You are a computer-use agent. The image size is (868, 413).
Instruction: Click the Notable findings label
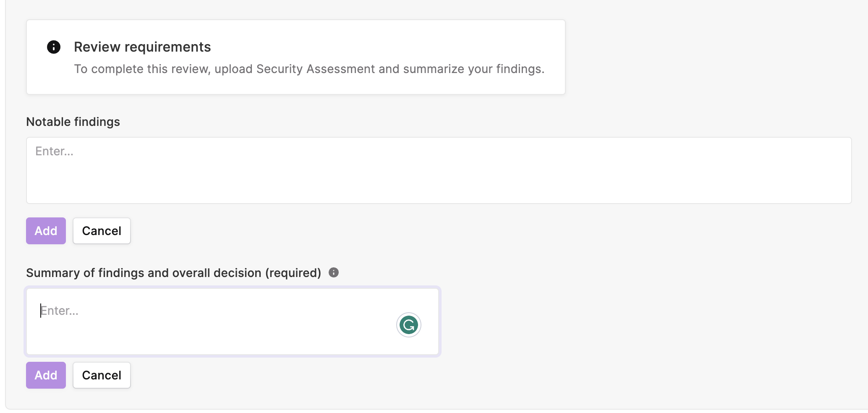[x=73, y=122]
